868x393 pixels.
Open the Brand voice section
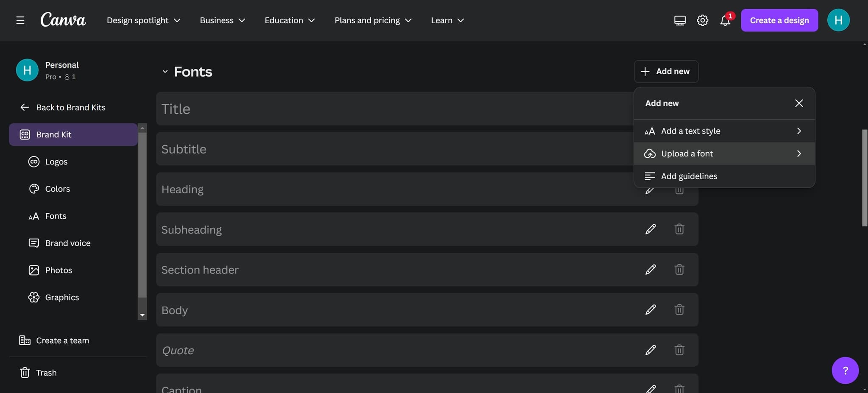(x=67, y=243)
